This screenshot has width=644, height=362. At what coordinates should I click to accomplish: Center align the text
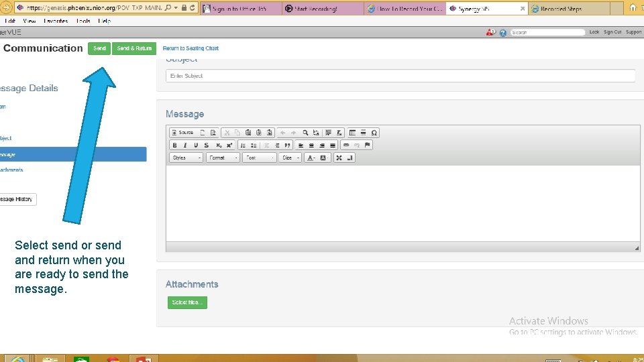pyautogui.click(x=311, y=145)
